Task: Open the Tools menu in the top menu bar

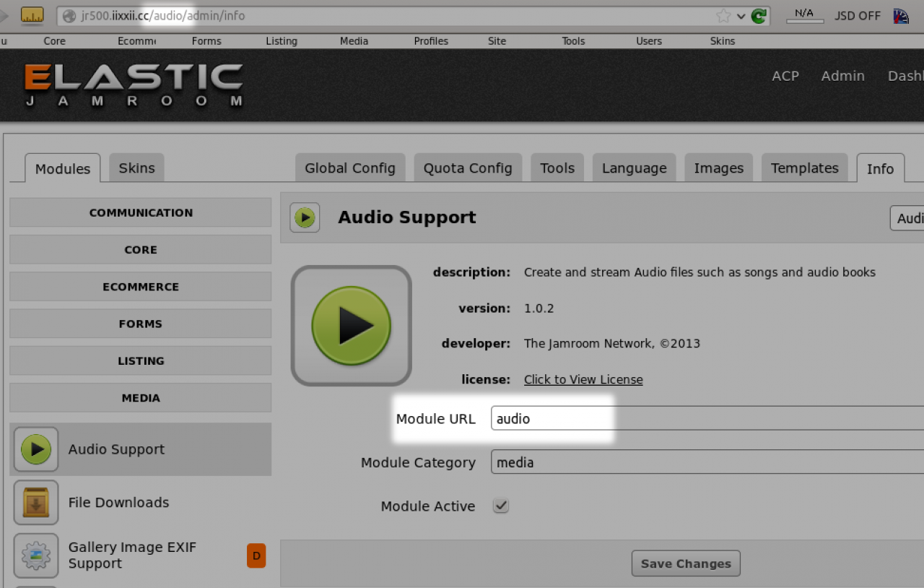Action: pyautogui.click(x=574, y=41)
